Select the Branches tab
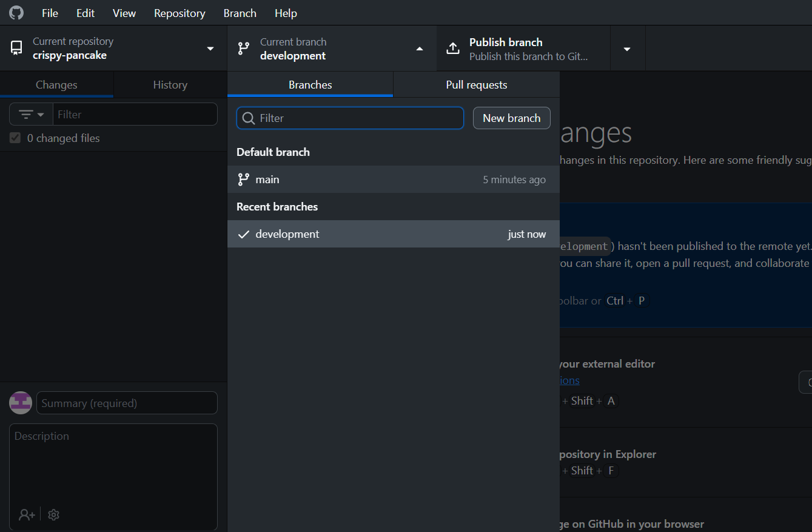812x532 pixels. click(x=310, y=85)
